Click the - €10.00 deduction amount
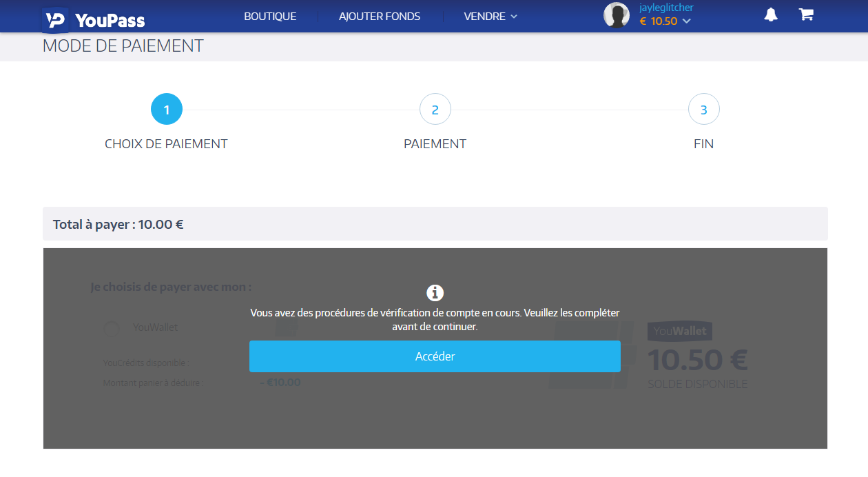 pos(280,383)
